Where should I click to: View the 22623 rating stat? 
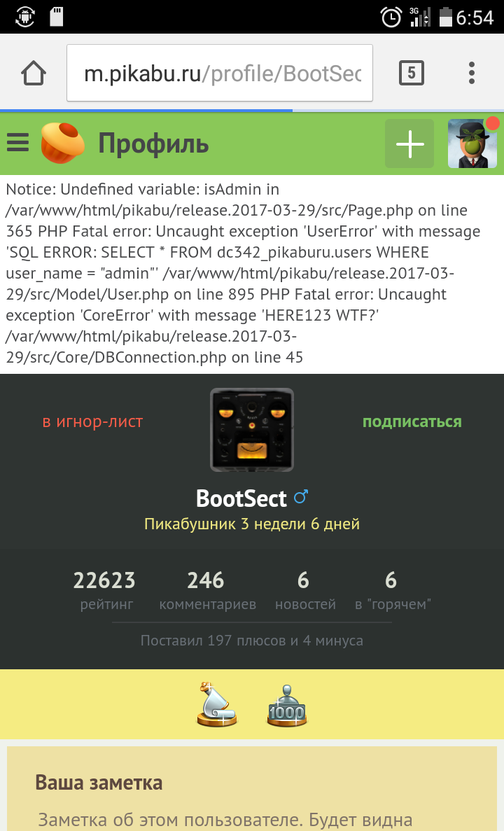(104, 589)
